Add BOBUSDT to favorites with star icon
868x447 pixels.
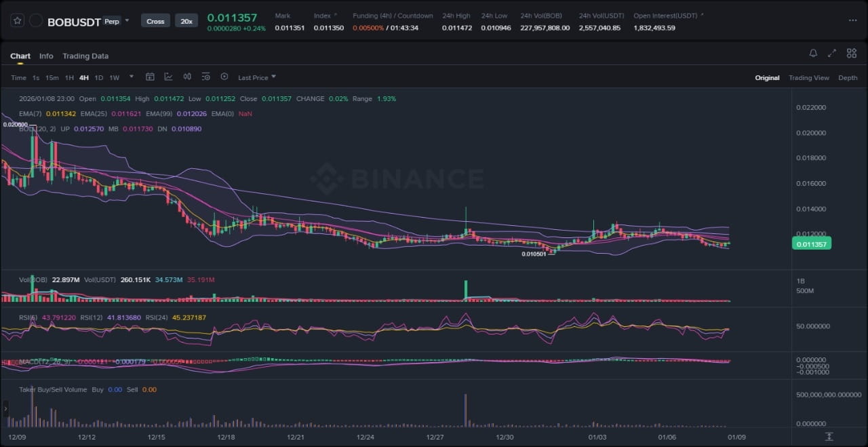coord(18,21)
